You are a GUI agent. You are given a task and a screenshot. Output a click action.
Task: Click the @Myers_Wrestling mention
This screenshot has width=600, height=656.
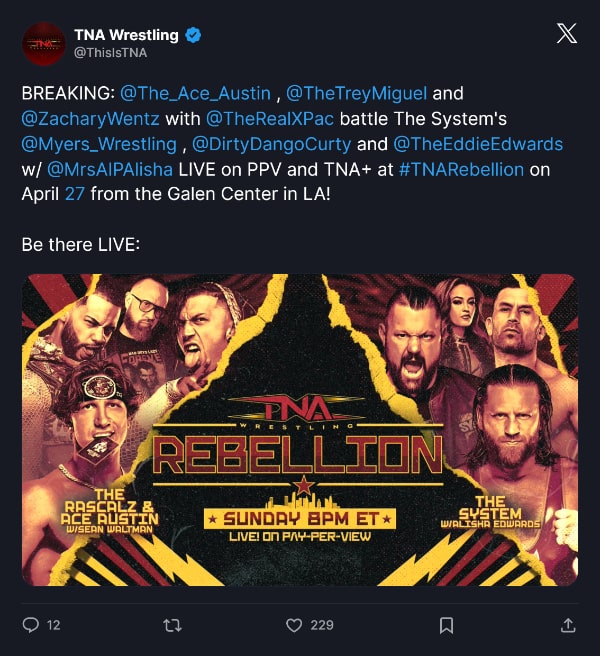(99, 144)
